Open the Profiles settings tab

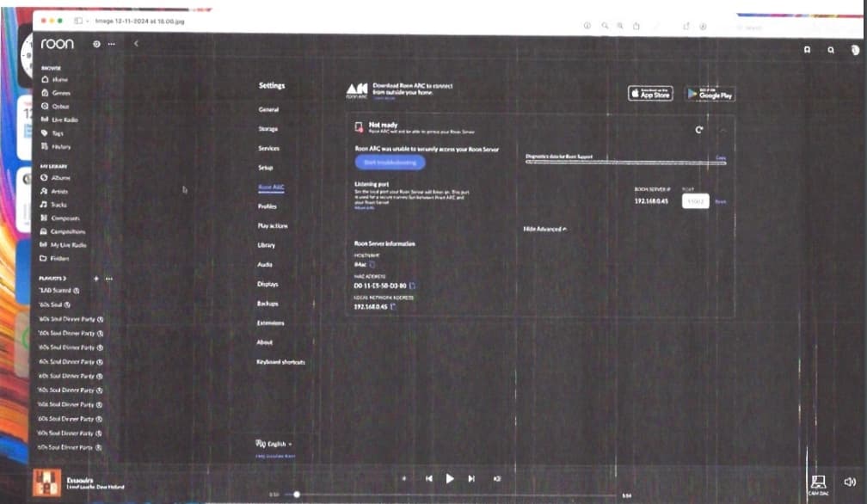tap(267, 206)
